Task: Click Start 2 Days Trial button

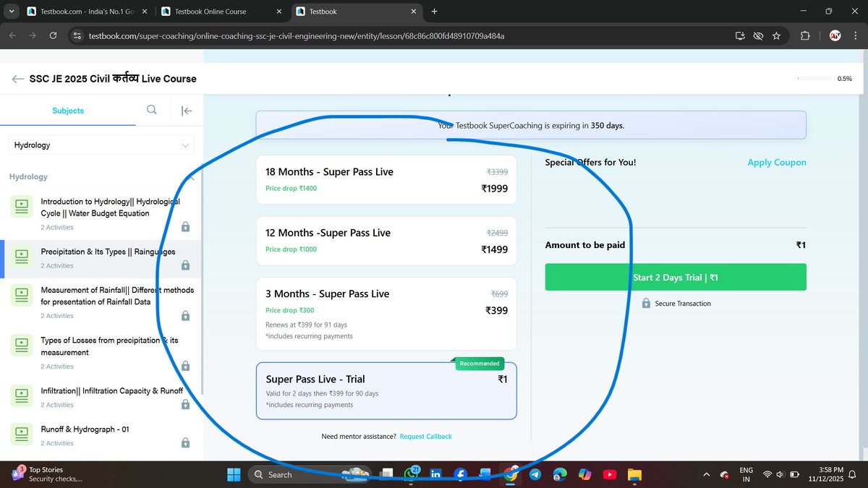Action: [676, 278]
